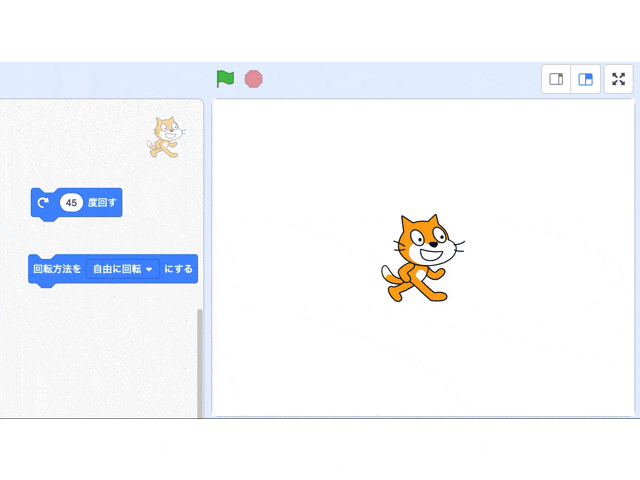Switch to large stage layout
The width and height of the screenshot is (640, 480).
(x=586, y=79)
